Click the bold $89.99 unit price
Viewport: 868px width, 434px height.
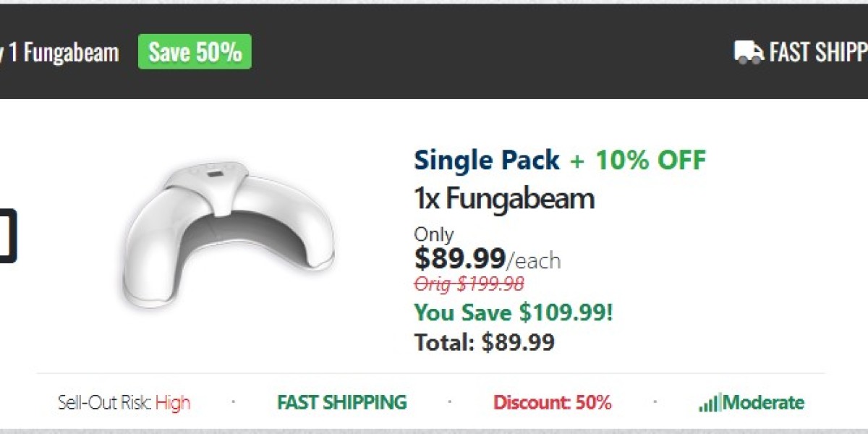(459, 258)
